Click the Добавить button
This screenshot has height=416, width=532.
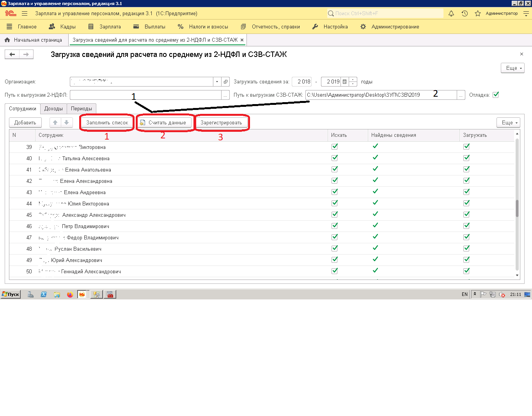click(25, 122)
